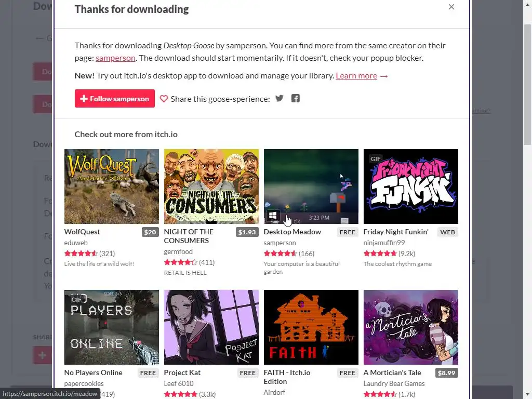
Task: Follow samperson with the red button
Action: coord(115,98)
